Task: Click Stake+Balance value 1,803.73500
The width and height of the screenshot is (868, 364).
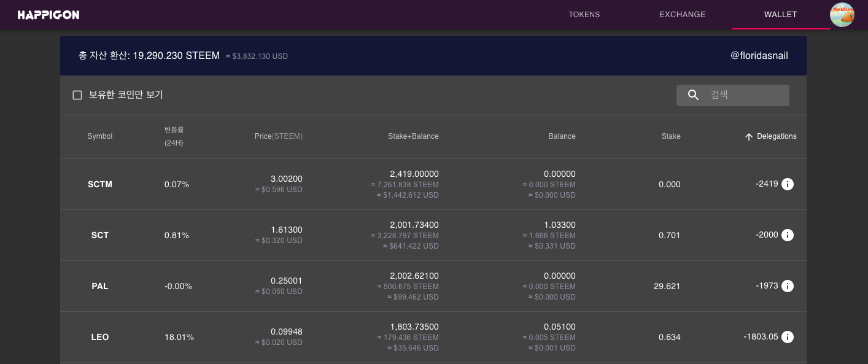Action: pos(414,327)
